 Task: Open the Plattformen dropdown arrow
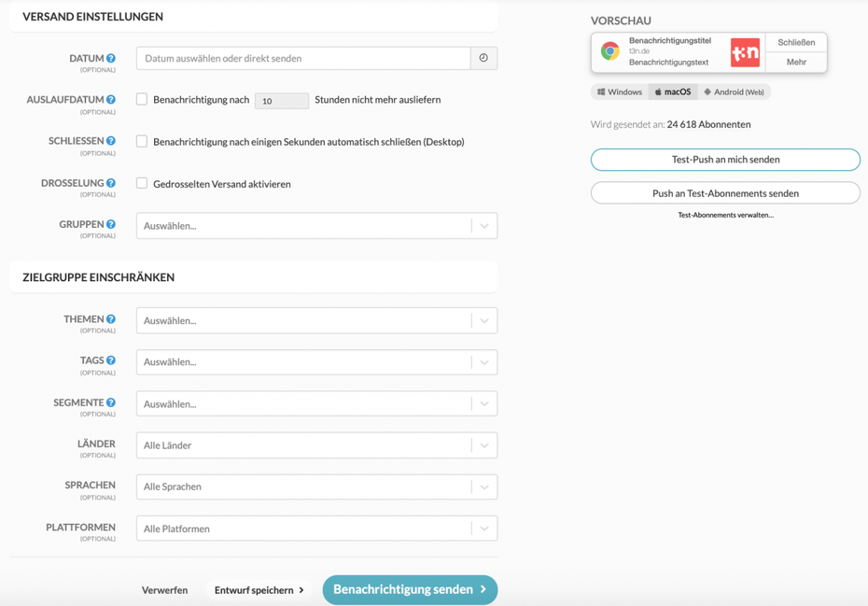tap(484, 528)
